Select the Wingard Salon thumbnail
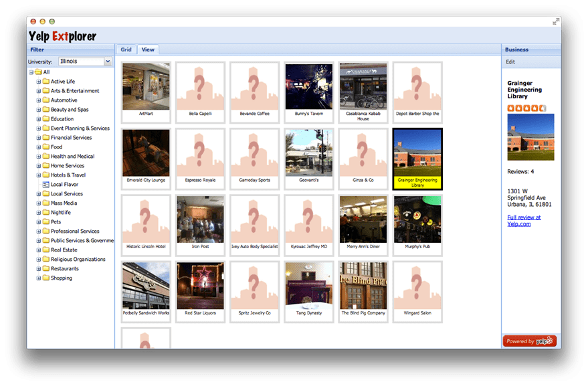The image size is (588, 386). [417, 292]
